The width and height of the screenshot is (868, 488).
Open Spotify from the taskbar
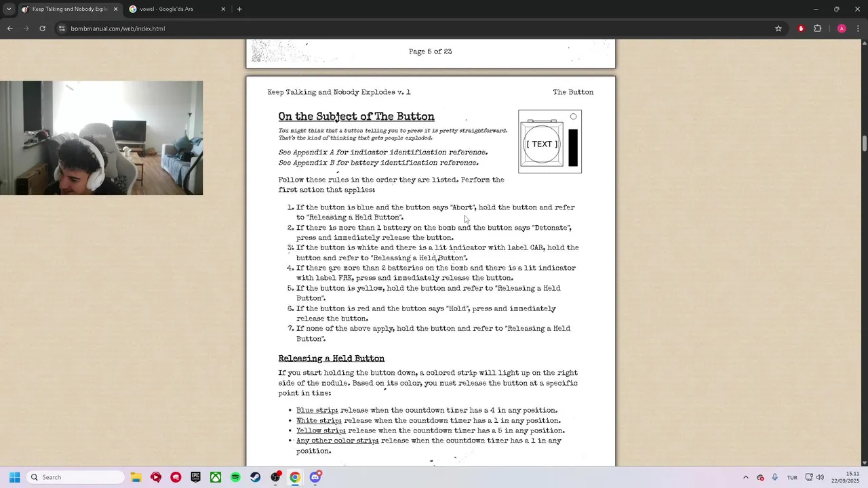point(235,477)
